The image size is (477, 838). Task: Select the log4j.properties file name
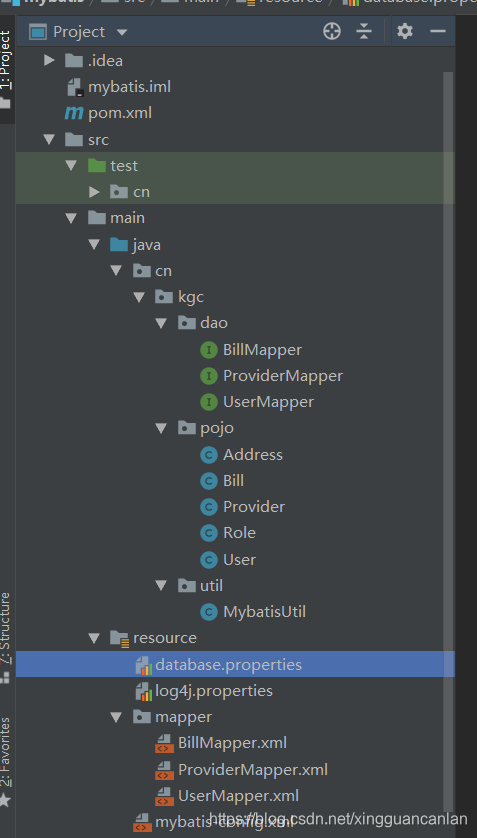click(214, 691)
